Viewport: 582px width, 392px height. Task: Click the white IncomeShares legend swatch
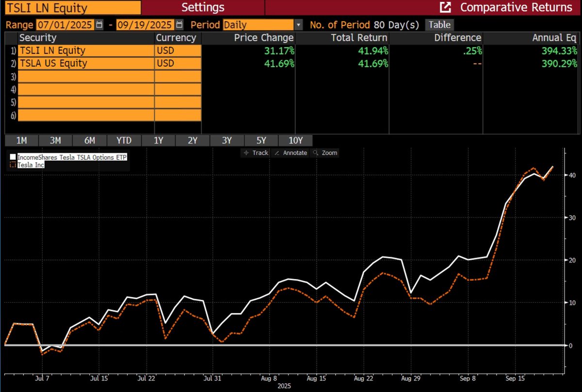13,158
